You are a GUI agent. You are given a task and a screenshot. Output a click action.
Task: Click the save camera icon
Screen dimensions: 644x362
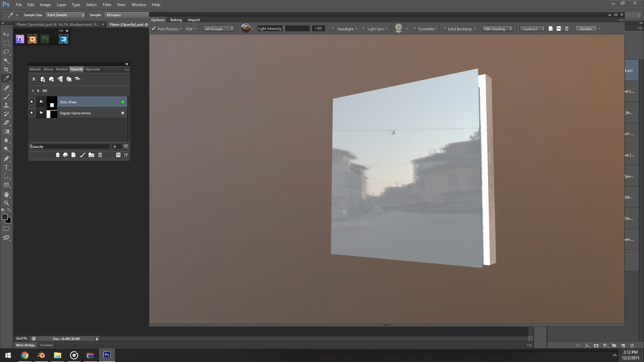tap(558, 28)
